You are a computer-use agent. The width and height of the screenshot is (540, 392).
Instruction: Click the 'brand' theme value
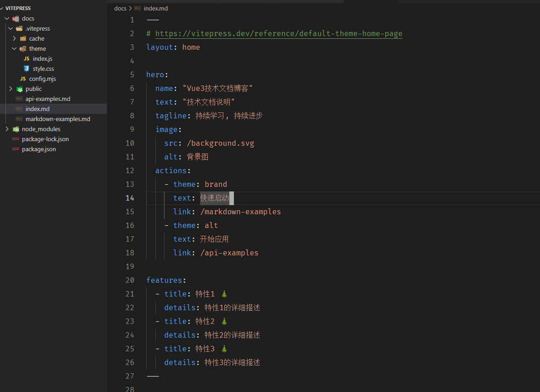[216, 184]
